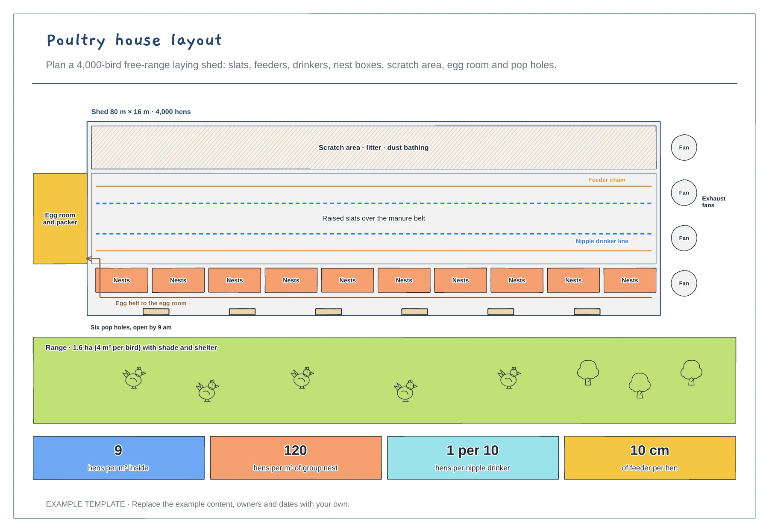769x532 pixels.
Task: Select the yellow "10 cm of feeder" card
Action: (650, 458)
